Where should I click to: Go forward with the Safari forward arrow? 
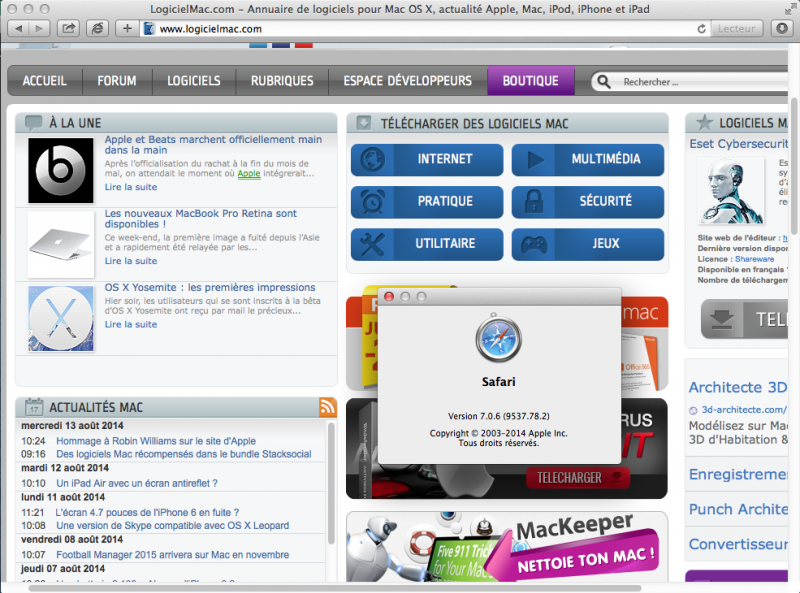(x=39, y=29)
